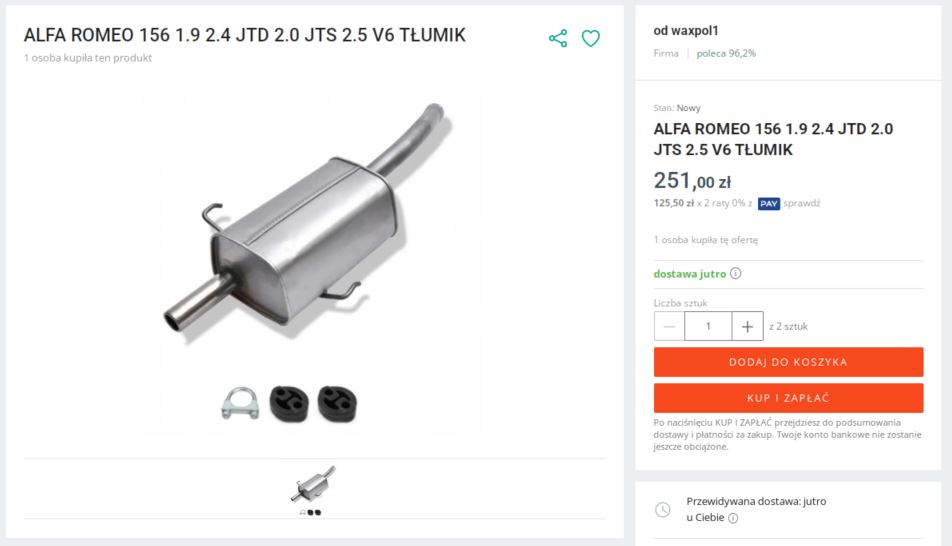Click the quantity input field
The image size is (952, 546).
click(708, 326)
